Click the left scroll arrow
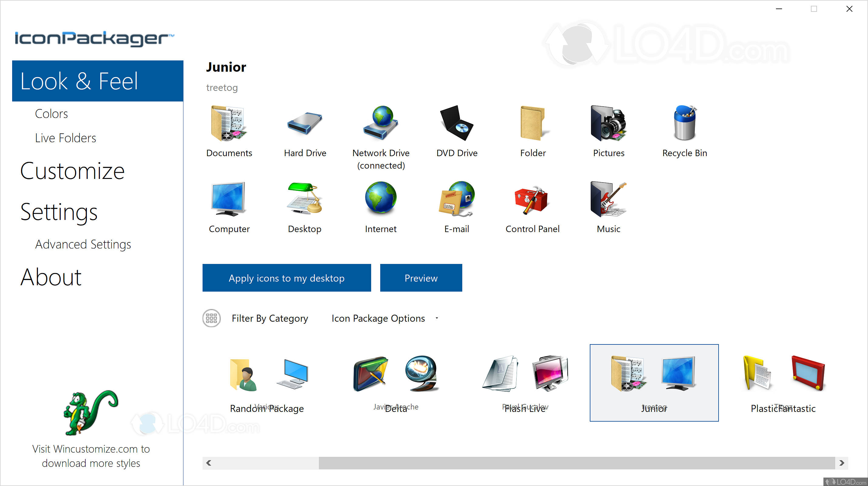The image size is (868, 486). click(209, 463)
